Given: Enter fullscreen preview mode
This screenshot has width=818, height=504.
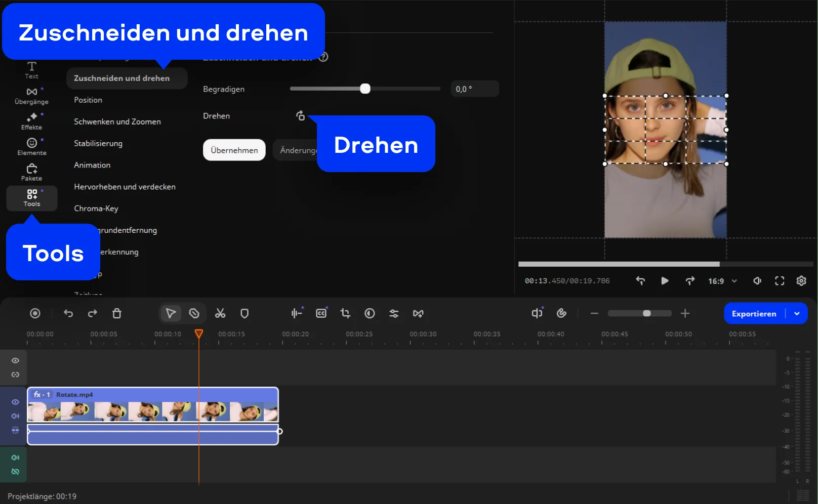Looking at the screenshot, I should tap(780, 281).
